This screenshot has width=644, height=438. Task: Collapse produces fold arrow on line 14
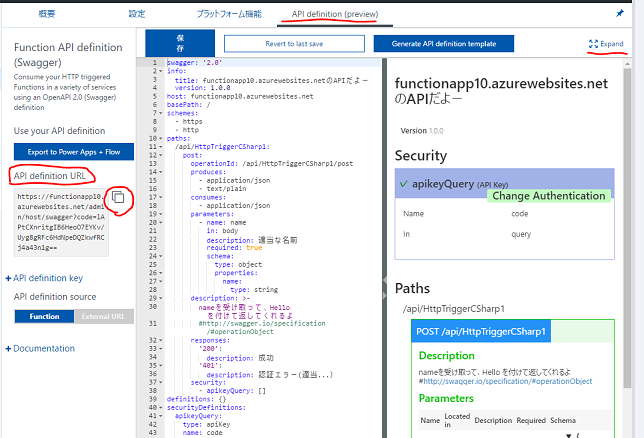[161, 172]
